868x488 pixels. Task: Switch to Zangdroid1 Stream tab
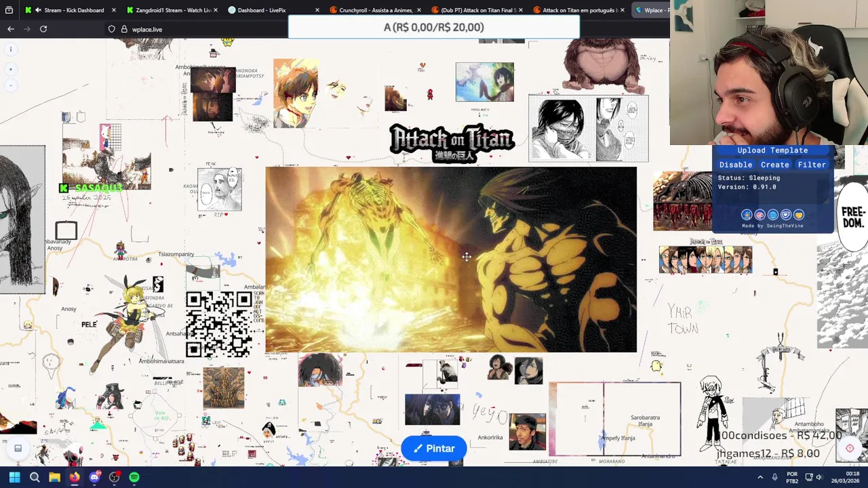(x=173, y=10)
